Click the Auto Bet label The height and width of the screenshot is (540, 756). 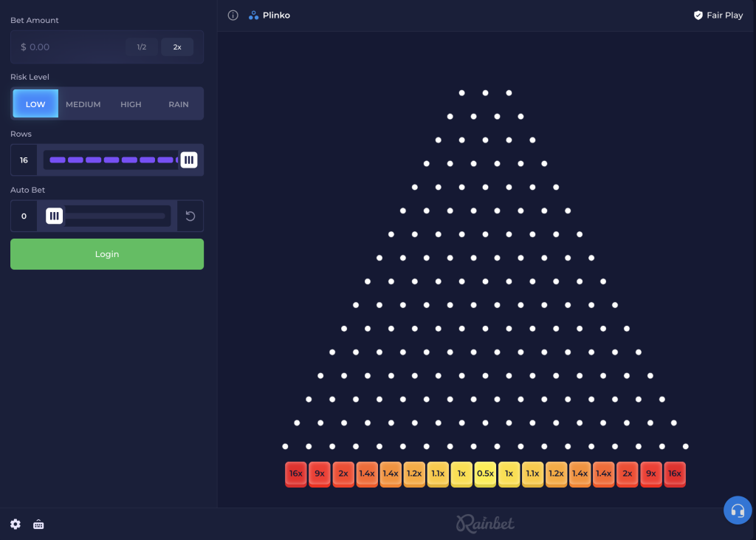coord(27,190)
